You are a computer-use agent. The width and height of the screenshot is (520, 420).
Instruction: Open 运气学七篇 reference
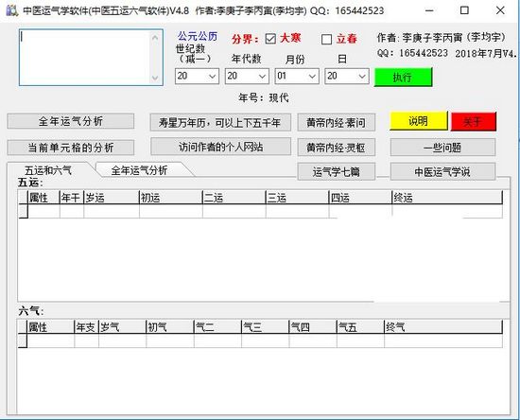336,171
